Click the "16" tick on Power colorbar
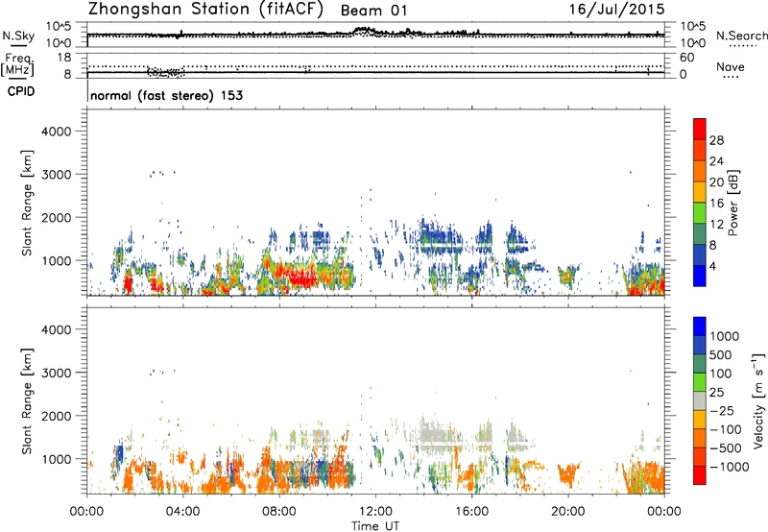This screenshot has height=532, width=768. point(716,204)
